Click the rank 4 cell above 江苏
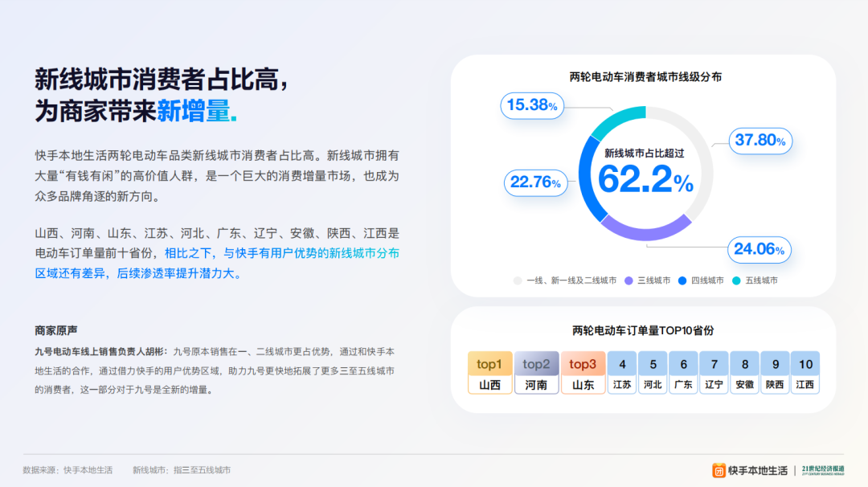Screen dimensions: 868x487 click(622, 364)
